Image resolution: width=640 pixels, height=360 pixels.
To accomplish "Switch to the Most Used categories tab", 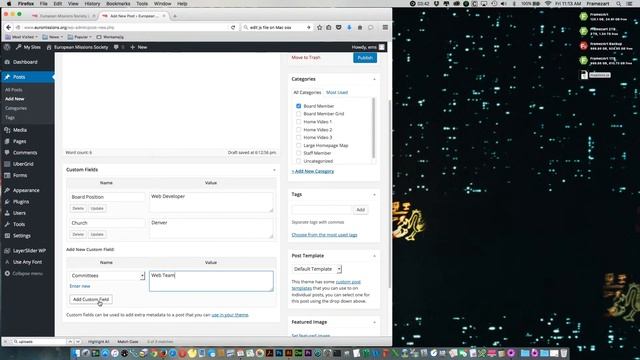I will coord(337,93).
